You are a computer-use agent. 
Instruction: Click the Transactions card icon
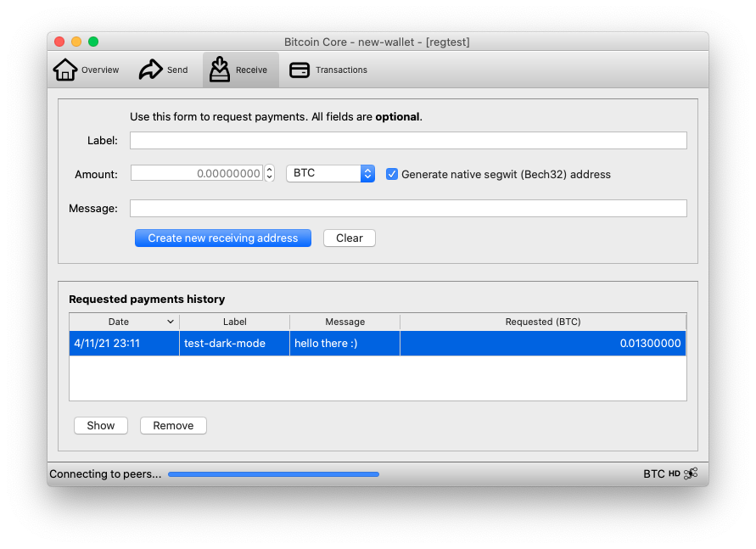(x=300, y=70)
